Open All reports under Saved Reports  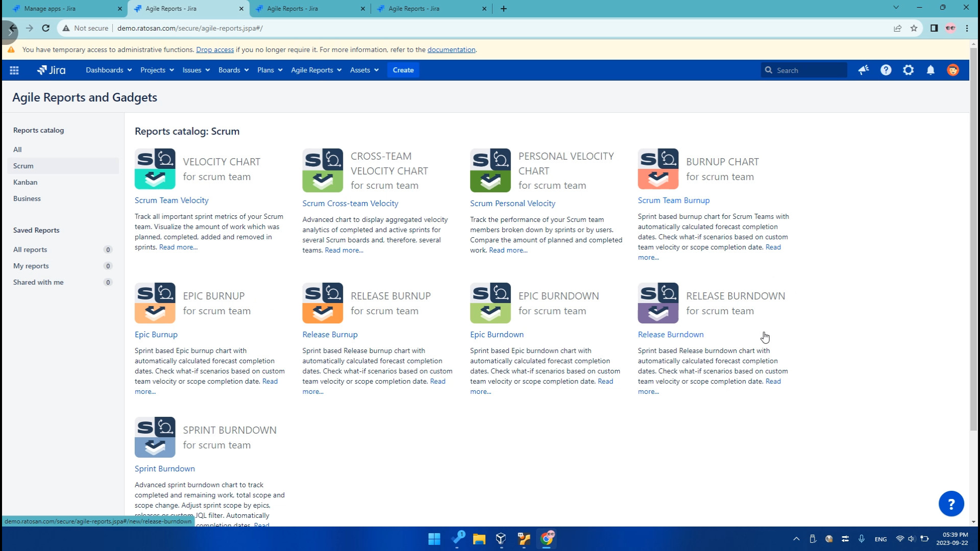[x=63, y=249]
